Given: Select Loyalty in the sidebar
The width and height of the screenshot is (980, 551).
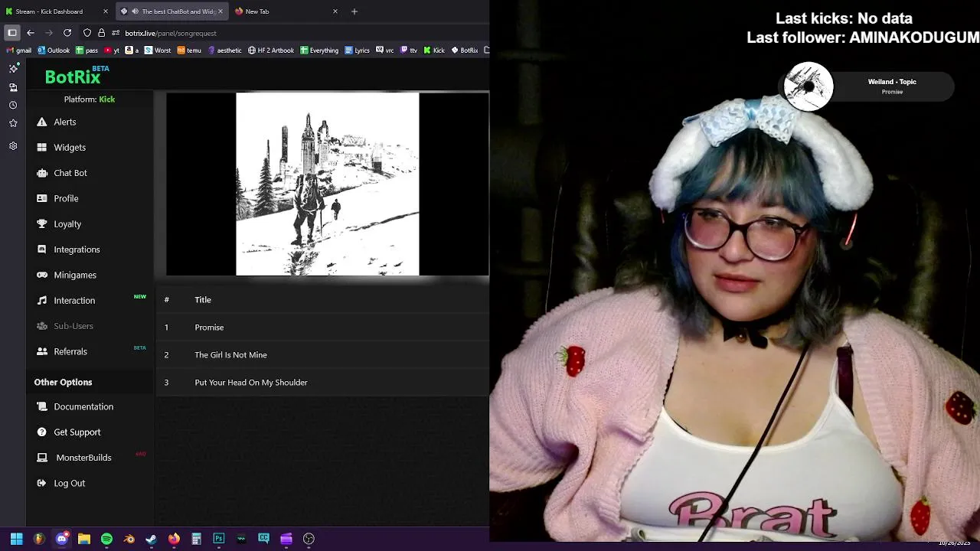Looking at the screenshot, I should tap(59, 223).
